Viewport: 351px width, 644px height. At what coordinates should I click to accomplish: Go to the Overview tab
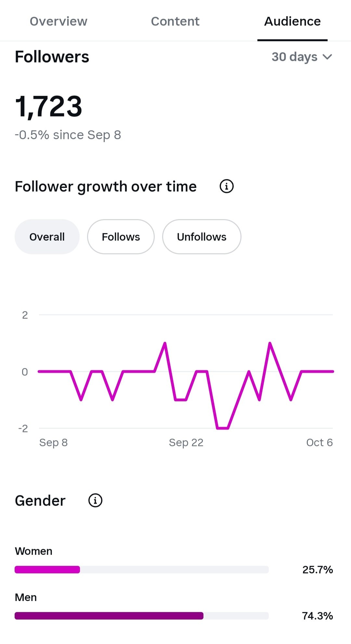point(58,21)
